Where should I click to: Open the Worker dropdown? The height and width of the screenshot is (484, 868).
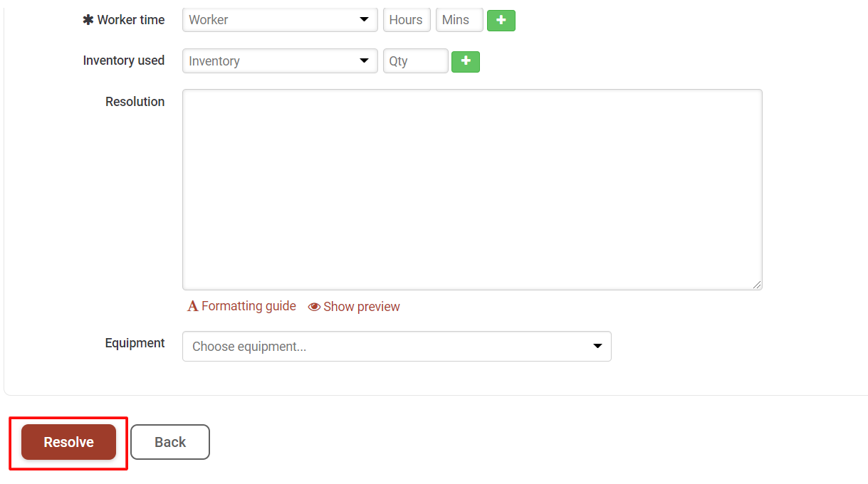(280, 20)
